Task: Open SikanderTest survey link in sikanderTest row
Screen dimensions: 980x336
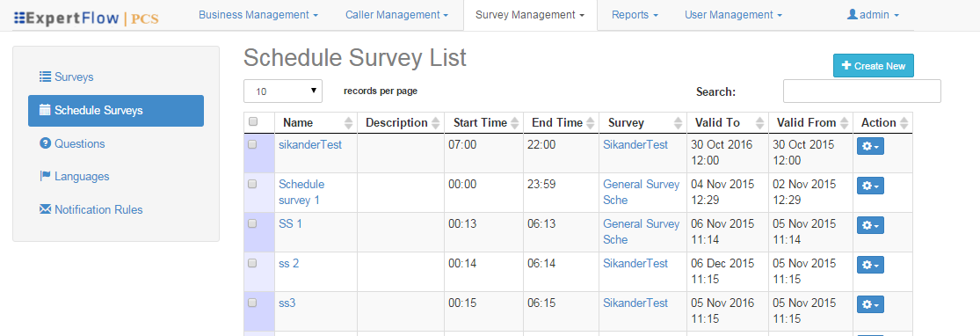Action: pyautogui.click(x=635, y=144)
